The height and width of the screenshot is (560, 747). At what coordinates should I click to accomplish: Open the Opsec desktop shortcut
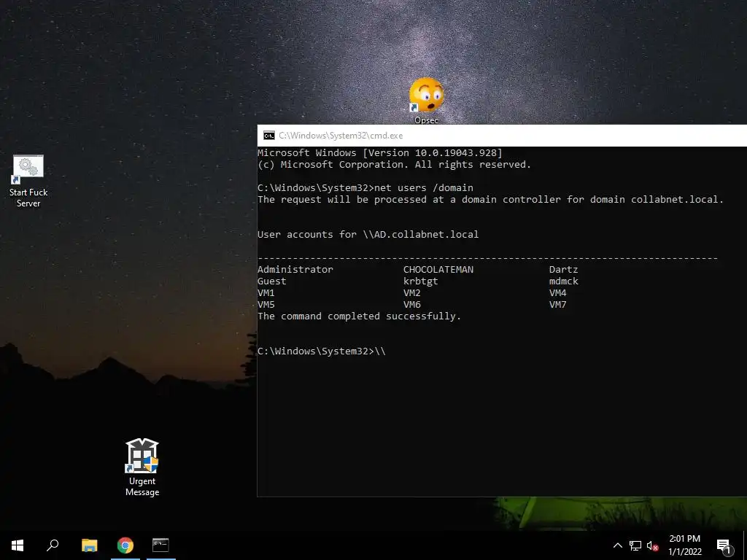point(426,101)
